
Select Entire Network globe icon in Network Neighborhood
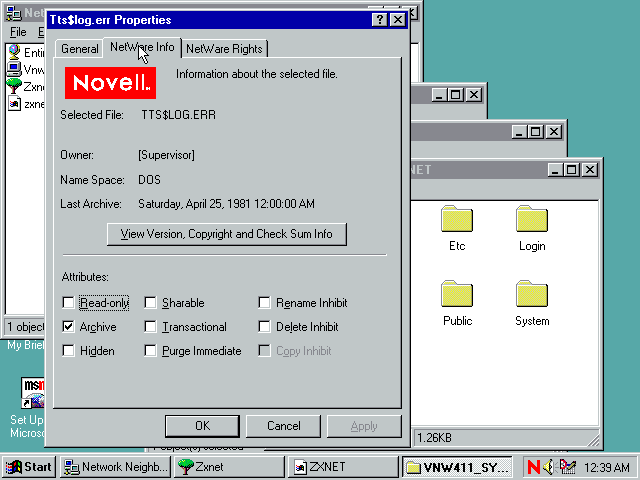(x=14, y=52)
